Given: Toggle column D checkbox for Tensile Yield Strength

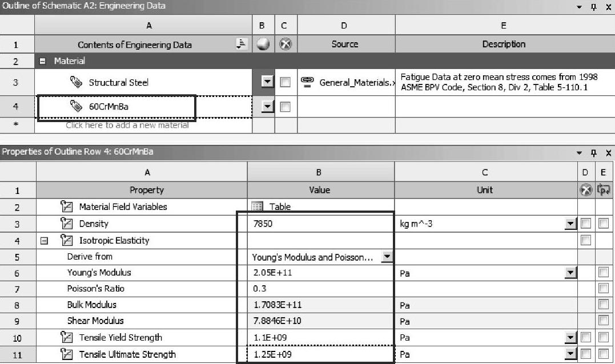Looking at the screenshot, I should pos(585,337).
